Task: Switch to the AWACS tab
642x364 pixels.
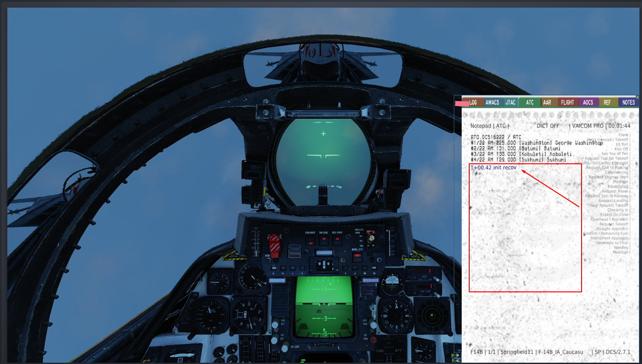Action: tap(492, 102)
